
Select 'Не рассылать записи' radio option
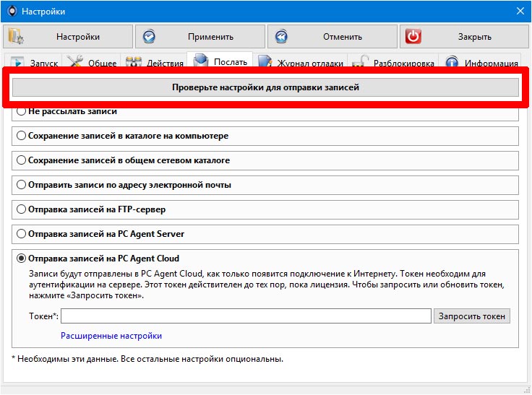point(22,112)
